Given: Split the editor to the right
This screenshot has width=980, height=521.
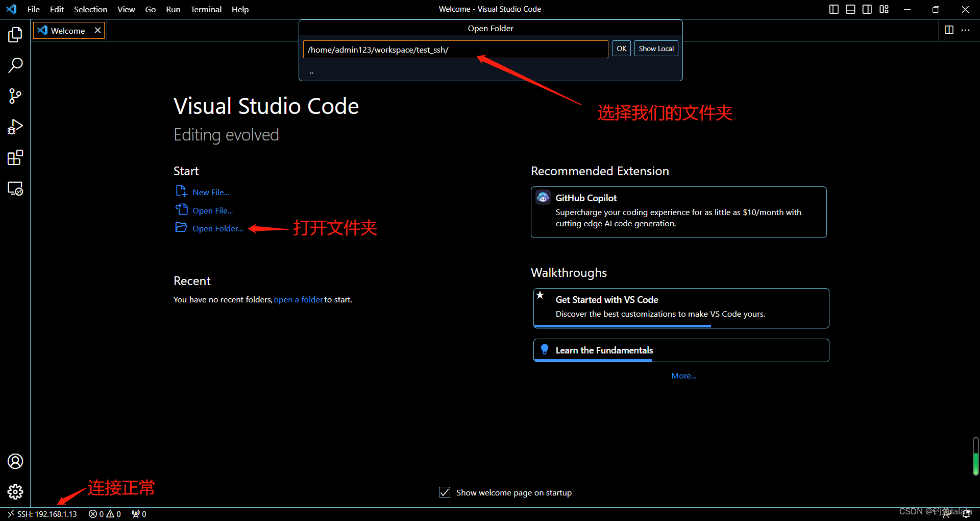Looking at the screenshot, I should click(x=949, y=30).
